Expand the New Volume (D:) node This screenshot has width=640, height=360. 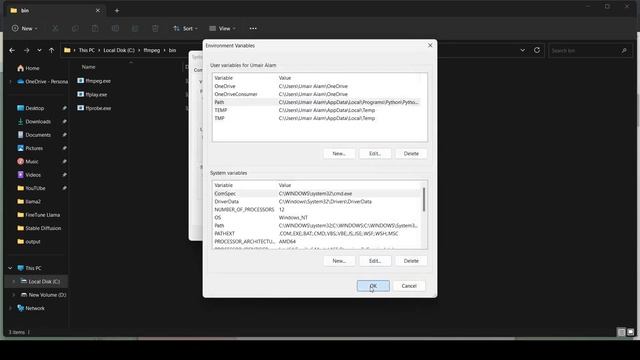click(13, 295)
